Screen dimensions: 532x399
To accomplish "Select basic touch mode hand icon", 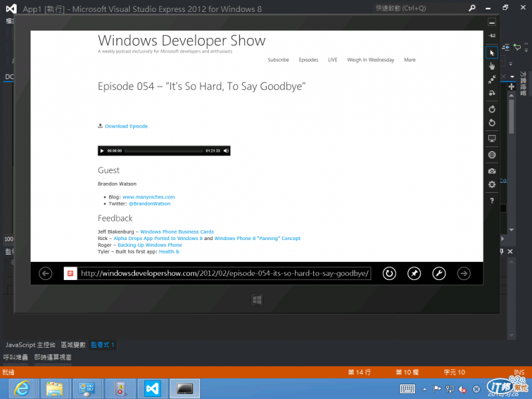I will 491,66.
